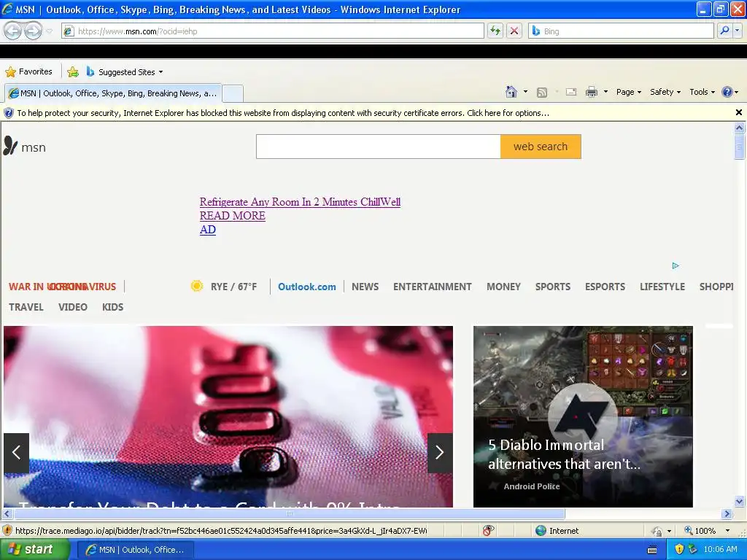Open the Windows start button
Screen dimensions: 747x560
[x=34, y=550]
